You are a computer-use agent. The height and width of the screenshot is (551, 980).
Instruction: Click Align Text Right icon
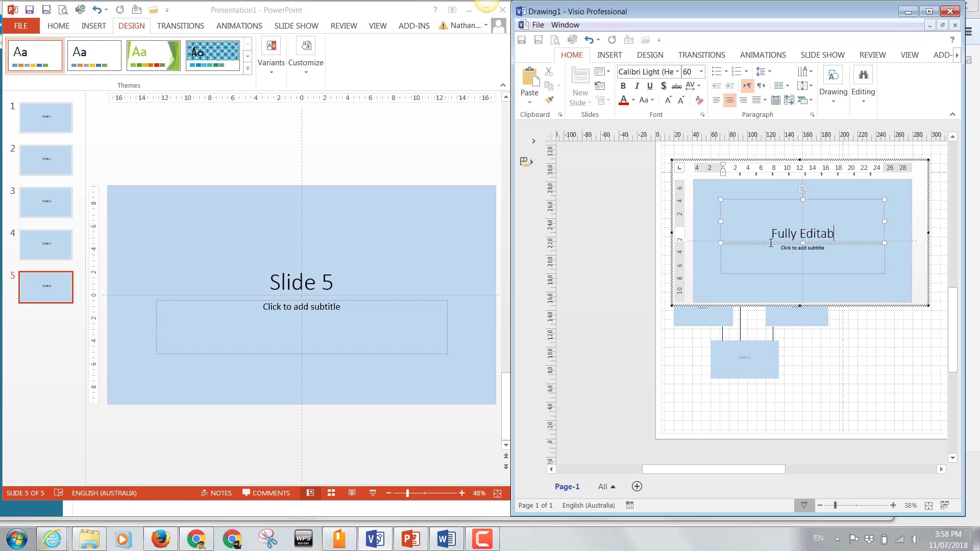click(743, 101)
